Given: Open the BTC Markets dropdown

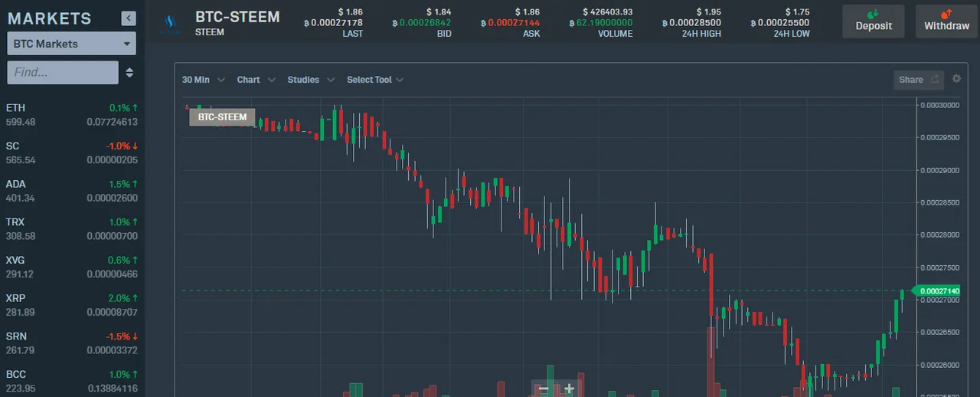Looking at the screenshot, I should click(x=72, y=44).
